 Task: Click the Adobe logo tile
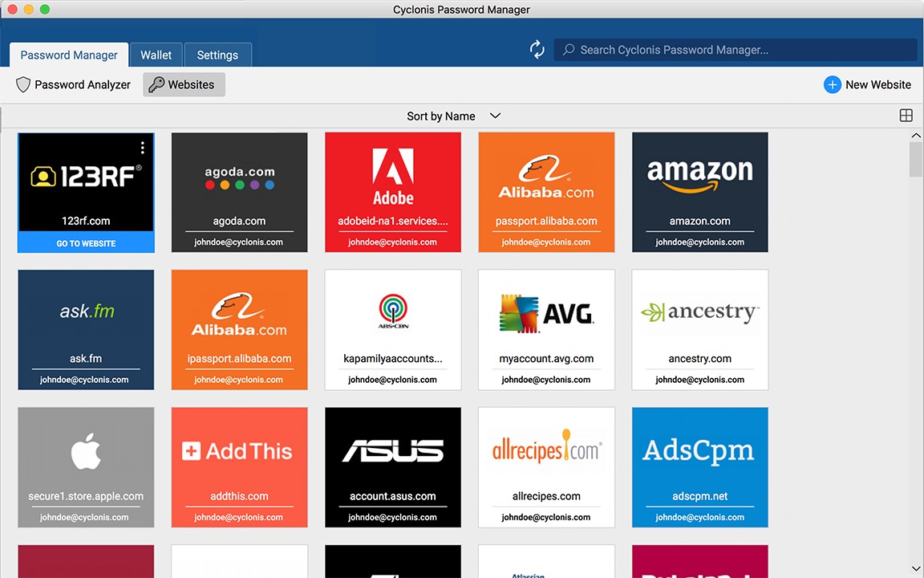[393, 177]
